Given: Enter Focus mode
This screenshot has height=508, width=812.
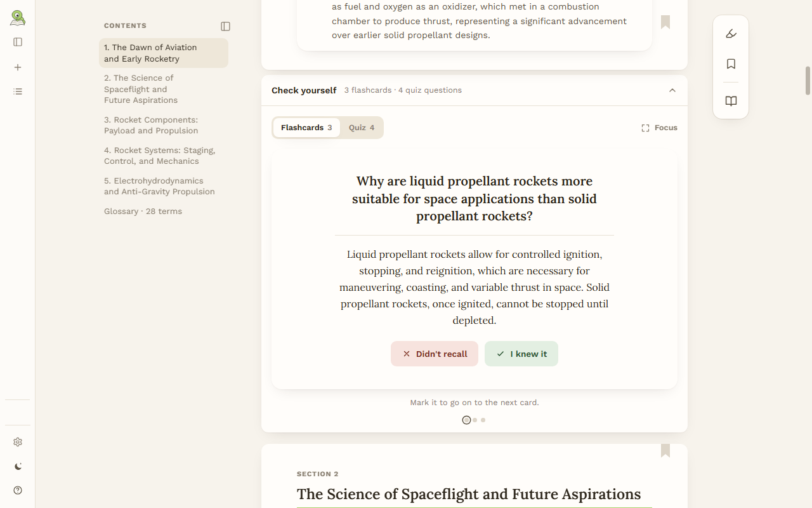Looking at the screenshot, I should (x=659, y=128).
